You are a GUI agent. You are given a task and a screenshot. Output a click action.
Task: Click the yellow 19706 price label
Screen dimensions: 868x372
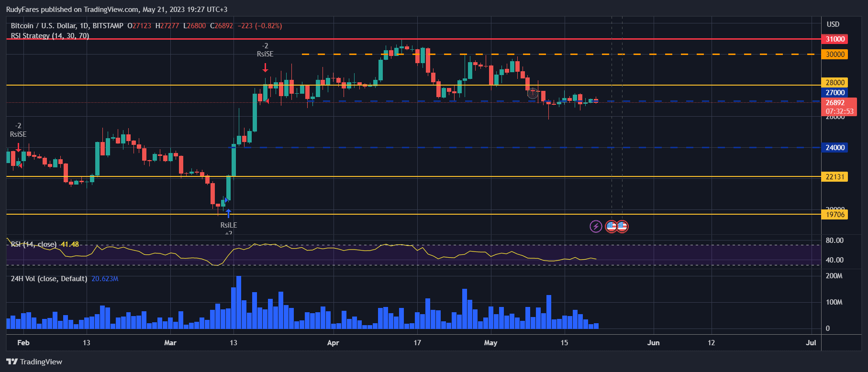click(x=835, y=215)
